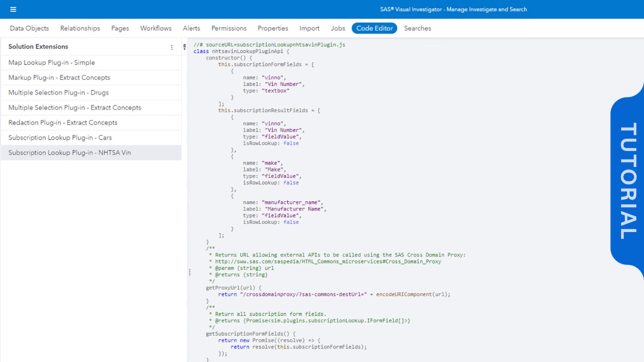Open Multiple Selection Plug-in - Extract Concepts

pos(91,108)
